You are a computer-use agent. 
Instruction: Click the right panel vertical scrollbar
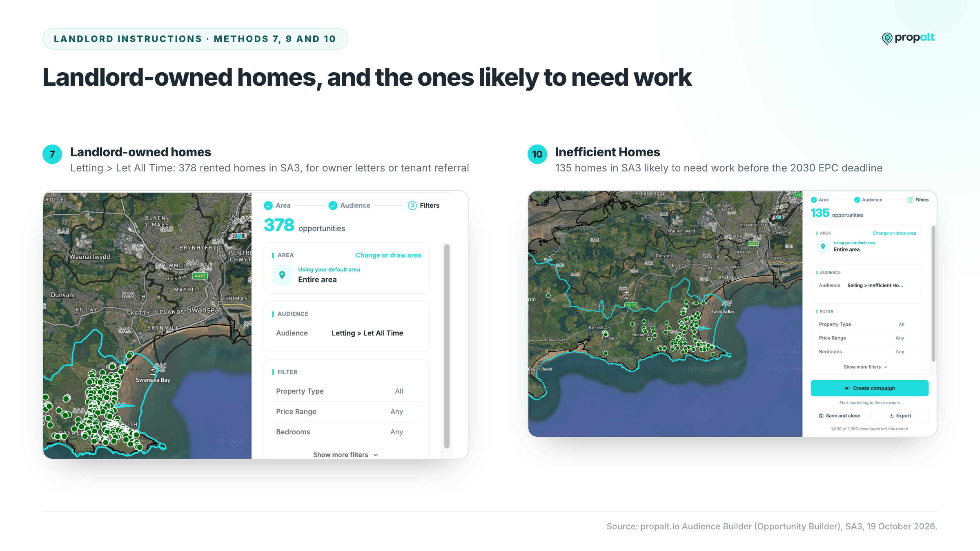[x=933, y=293]
